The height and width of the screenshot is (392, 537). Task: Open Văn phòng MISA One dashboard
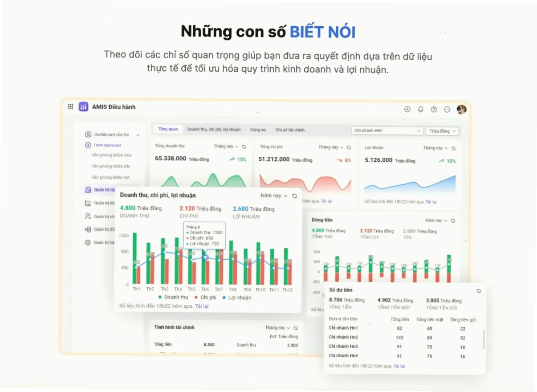(112, 155)
